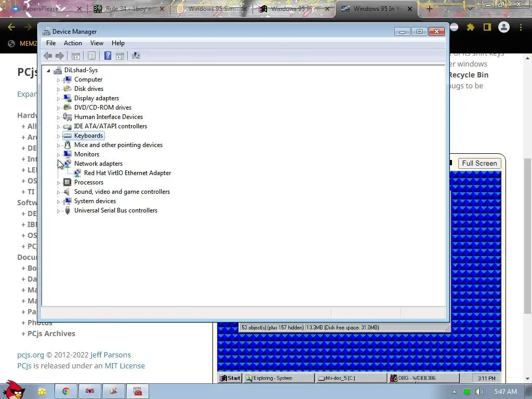Open the Jeff Parsons link
The image size is (532, 399).
[x=111, y=355]
